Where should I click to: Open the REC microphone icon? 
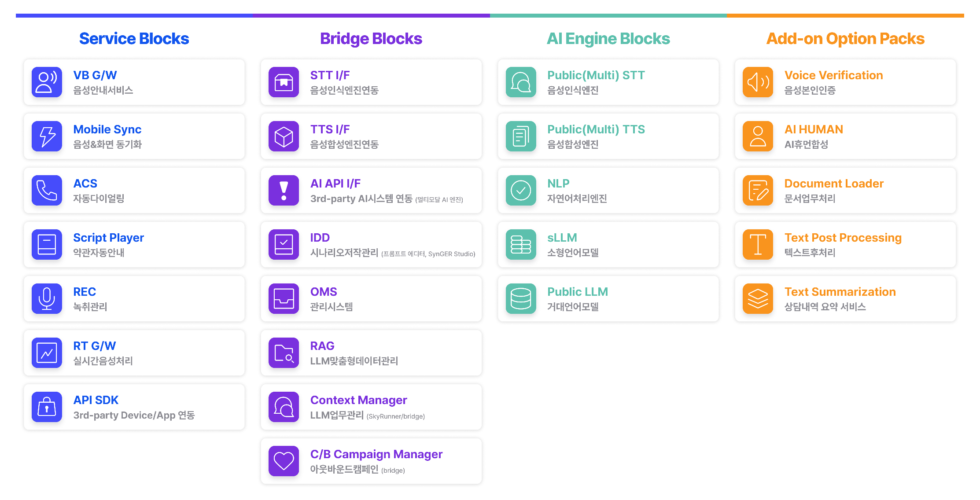[47, 298]
